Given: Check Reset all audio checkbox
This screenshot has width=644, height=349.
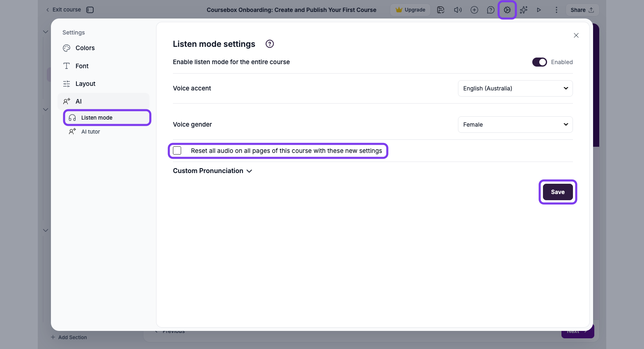Looking at the screenshot, I should (x=177, y=150).
